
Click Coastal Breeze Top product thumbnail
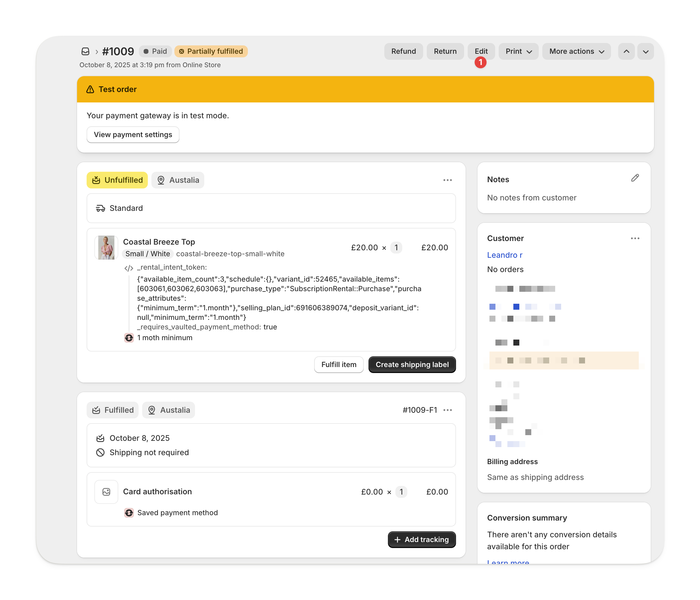tap(106, 247)
